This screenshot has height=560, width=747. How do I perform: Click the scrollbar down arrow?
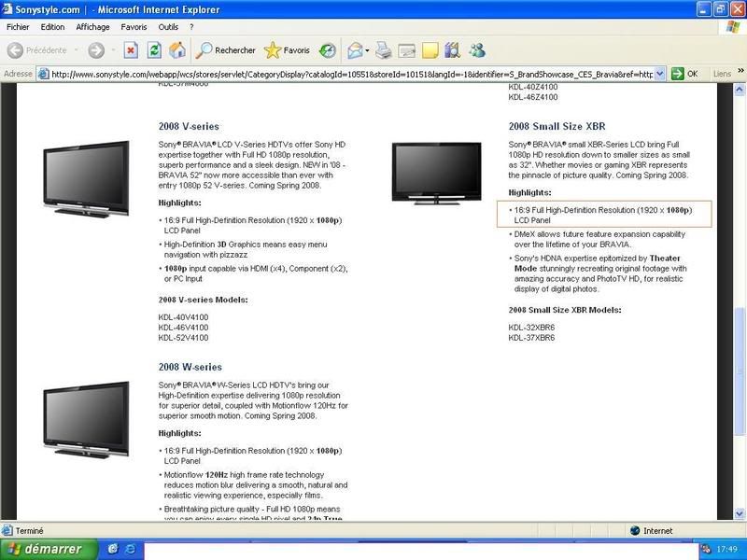coord(740,513)
